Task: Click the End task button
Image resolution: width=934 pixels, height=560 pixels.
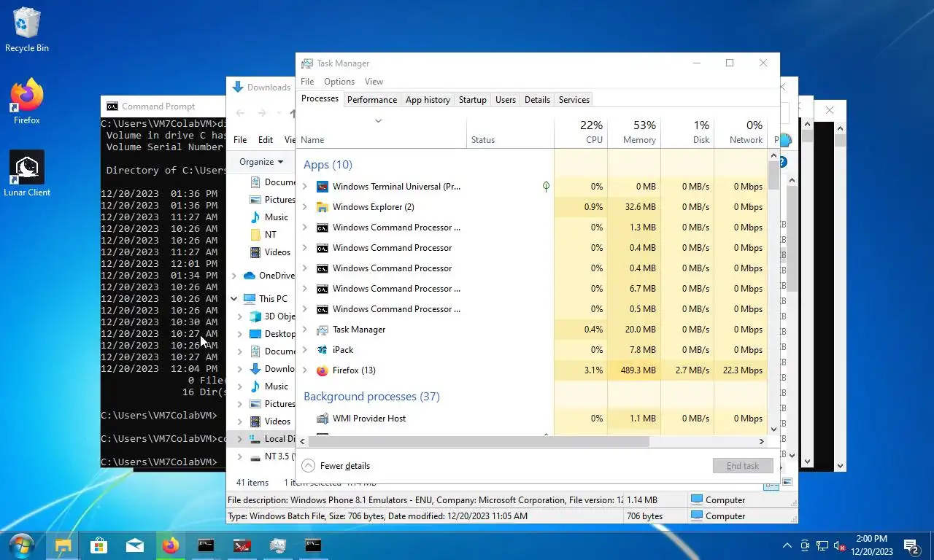Action: click(x=743, y=466)
